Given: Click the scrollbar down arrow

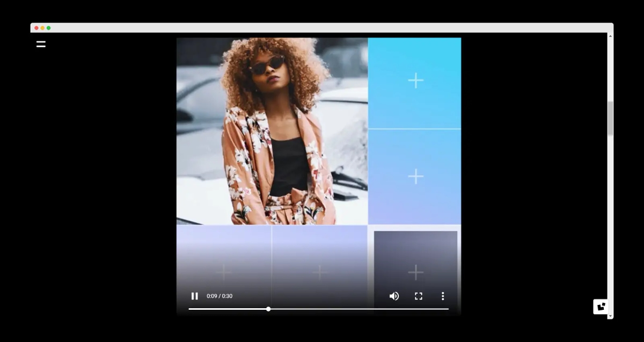Looking at the screenshot, I should (610, 316).
